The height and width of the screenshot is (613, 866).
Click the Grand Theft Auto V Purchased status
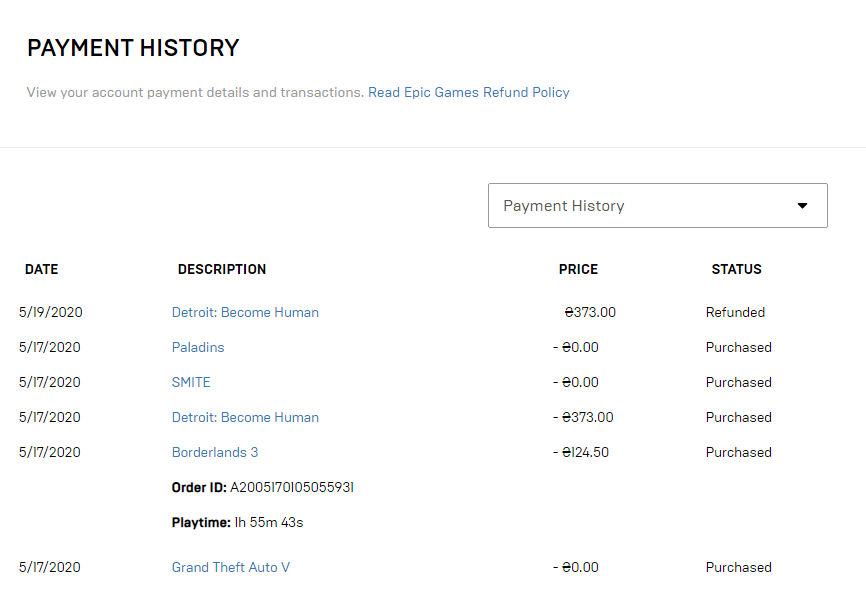point(738,567)
